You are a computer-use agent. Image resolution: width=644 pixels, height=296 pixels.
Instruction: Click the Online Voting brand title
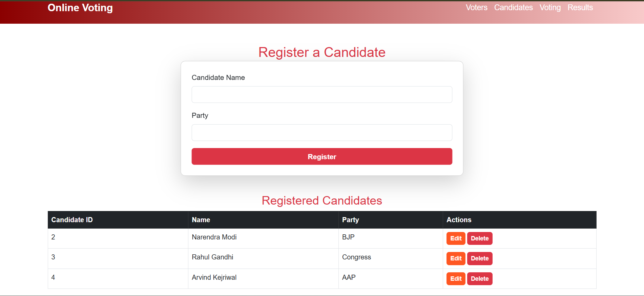point(80,8)
